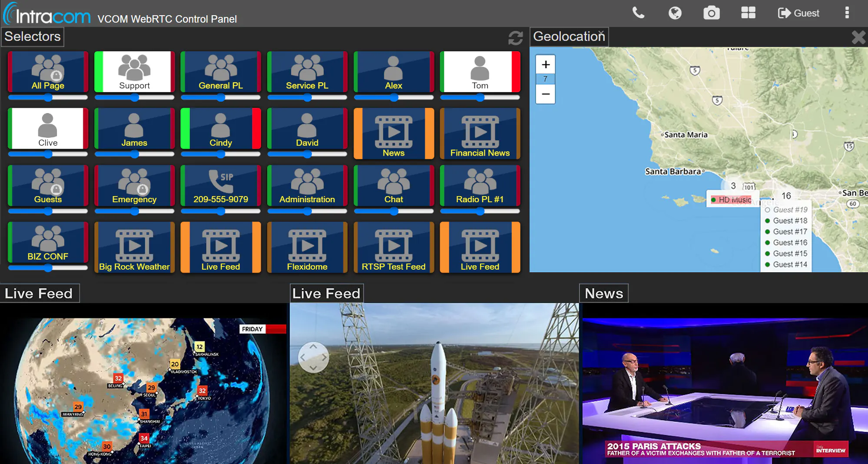Zoom in on the geolocation map
This screenshot has height=464, width=868.
point(546,65)
